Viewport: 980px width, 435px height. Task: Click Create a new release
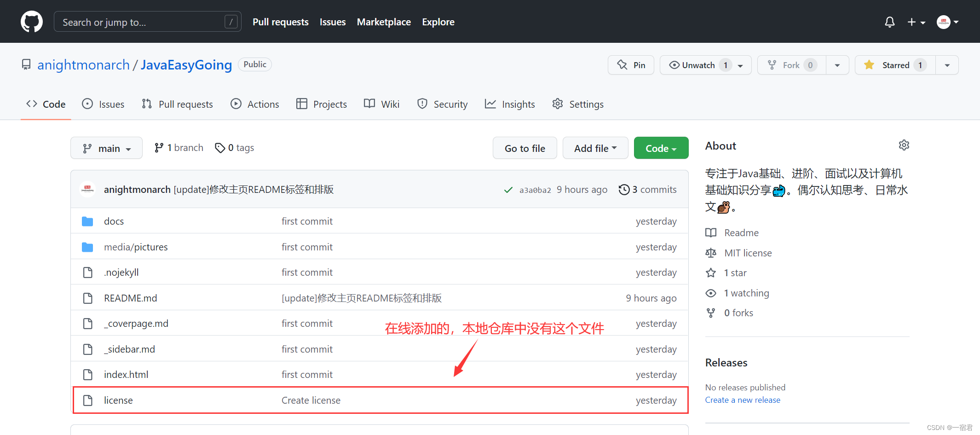click(743, 400)
